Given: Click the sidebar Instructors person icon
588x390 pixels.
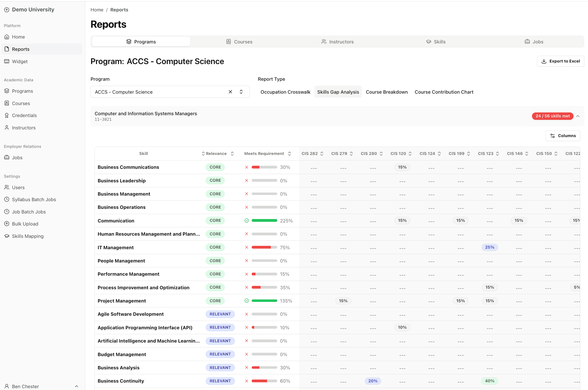Looking at the screenshot, I should pos(7,128).
